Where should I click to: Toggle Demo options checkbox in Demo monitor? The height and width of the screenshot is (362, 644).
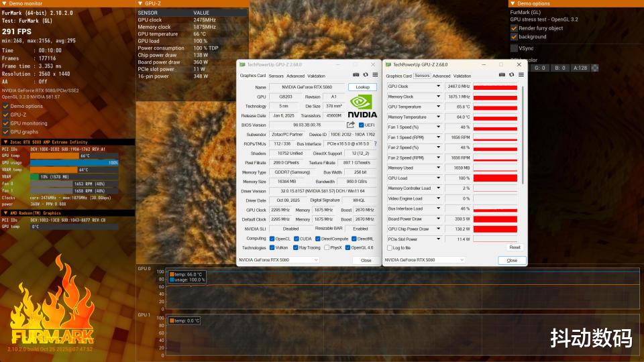(5, 106)
